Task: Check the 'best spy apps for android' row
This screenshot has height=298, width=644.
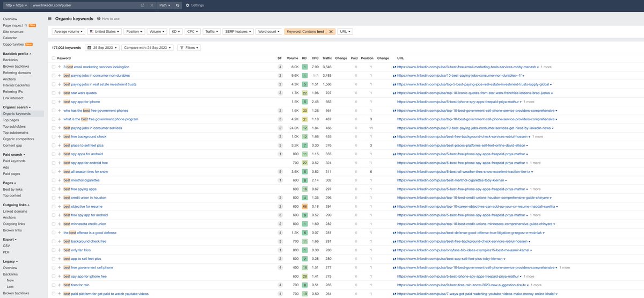Action: 54,154
